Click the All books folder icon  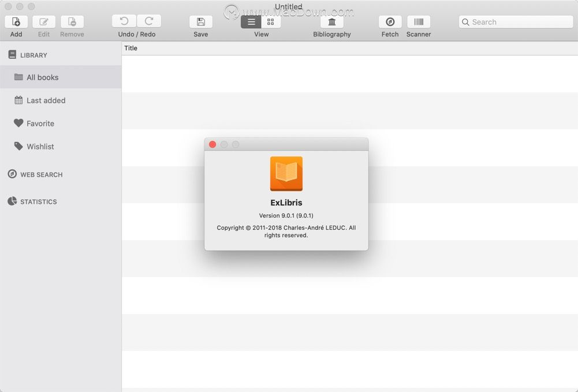point(18,77)
